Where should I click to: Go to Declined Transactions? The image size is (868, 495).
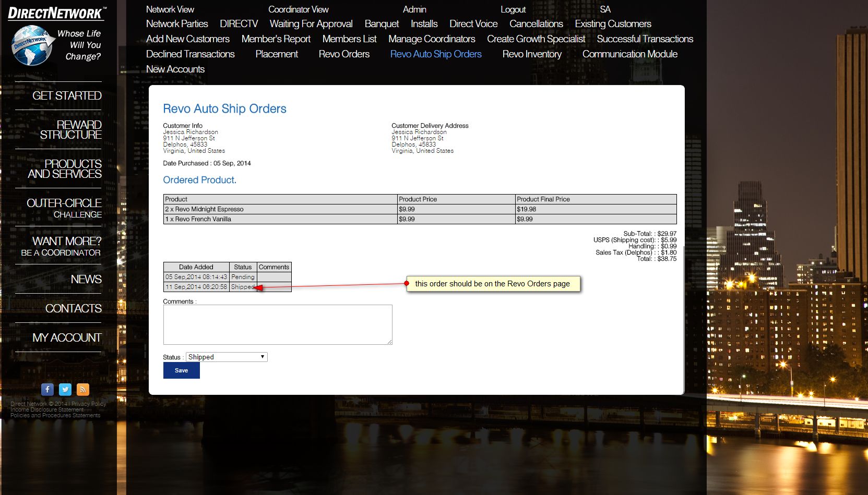coord(190,54)
